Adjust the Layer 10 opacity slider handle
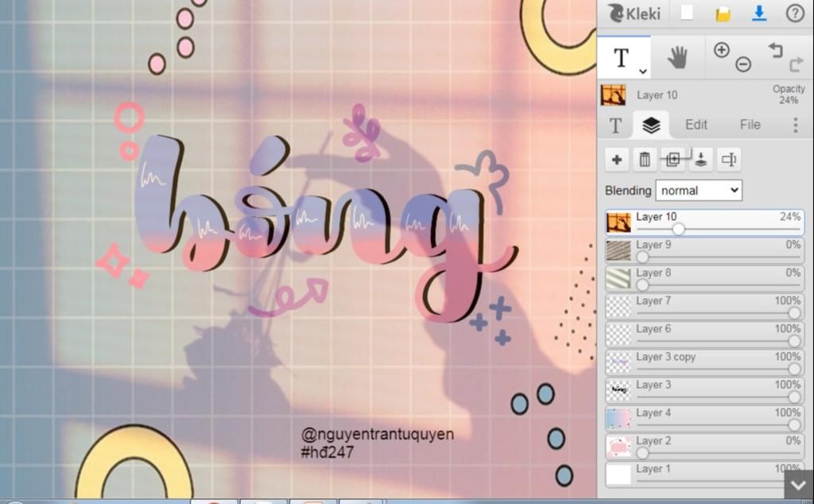The image size is (814, 504). pos(678,228)
